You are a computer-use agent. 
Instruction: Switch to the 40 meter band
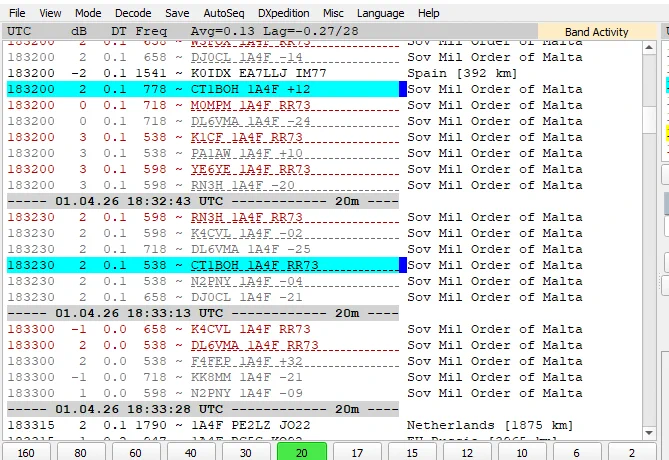191,452
